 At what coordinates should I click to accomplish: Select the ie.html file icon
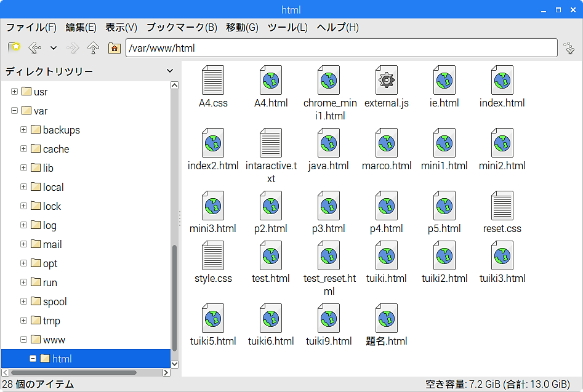point(444,80)
